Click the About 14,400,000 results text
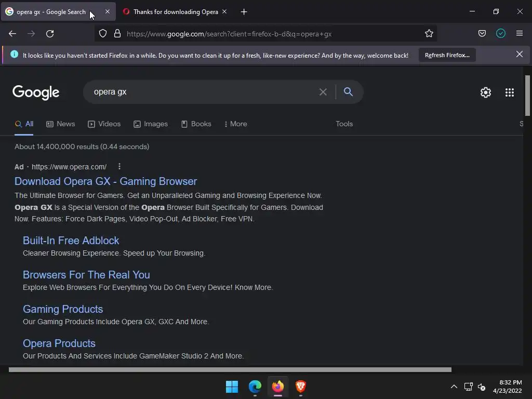Viewport: 532px width, 399px height. tap(82, 147)
